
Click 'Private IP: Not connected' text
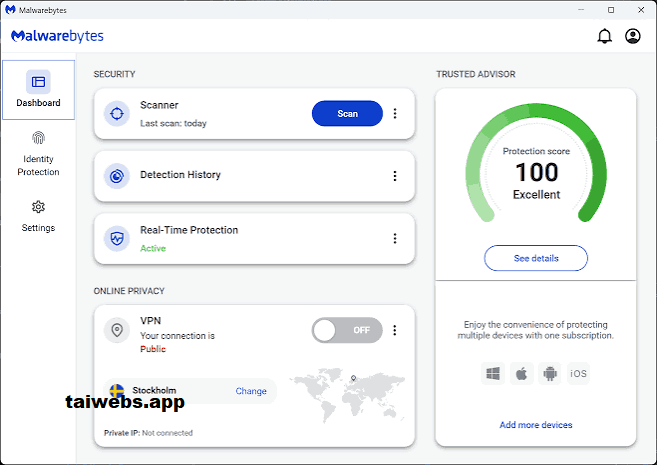148,433
